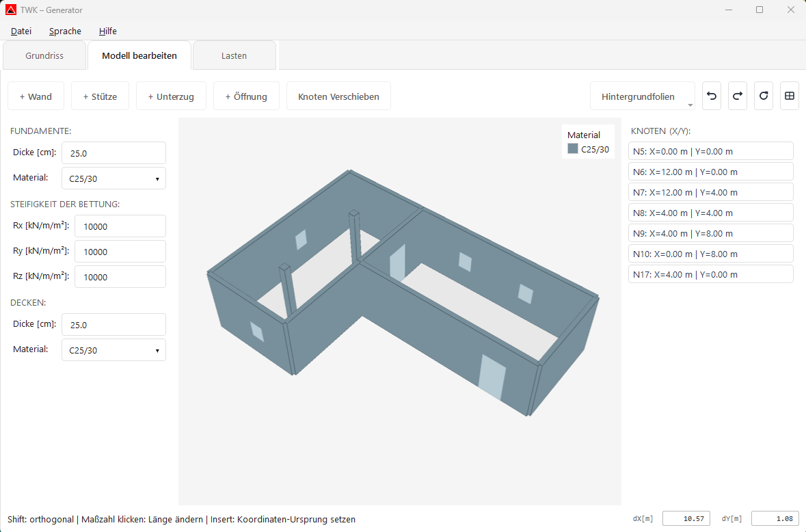Open the Fundamente Material dropdown showing C25/30
Viewport: 806px width, 532px height.
113,178
